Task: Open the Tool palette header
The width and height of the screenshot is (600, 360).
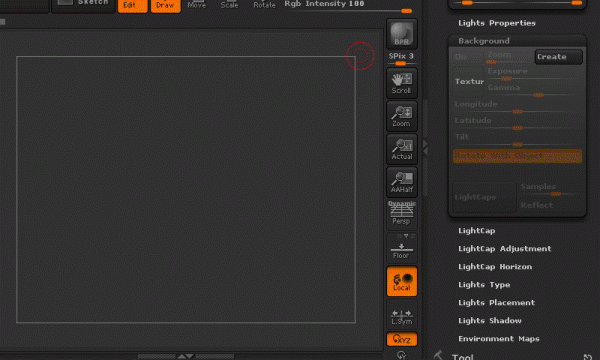Action: pos(462,357)
